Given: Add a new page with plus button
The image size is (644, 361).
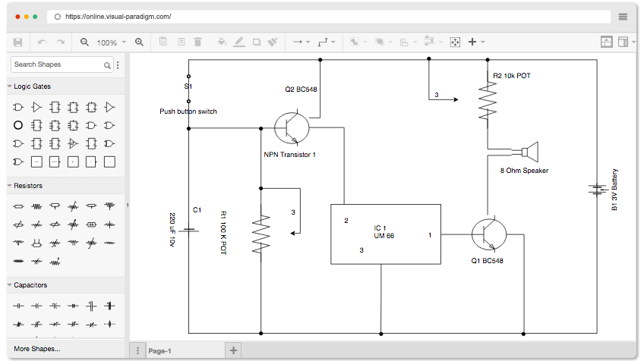Looking at the screenshot, I should click(233, 350).
